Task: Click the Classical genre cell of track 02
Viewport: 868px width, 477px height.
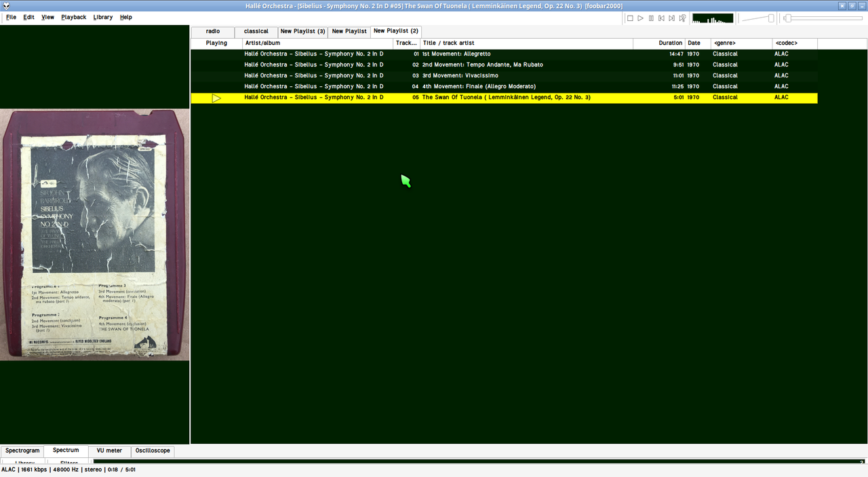Action: [725, 65]
